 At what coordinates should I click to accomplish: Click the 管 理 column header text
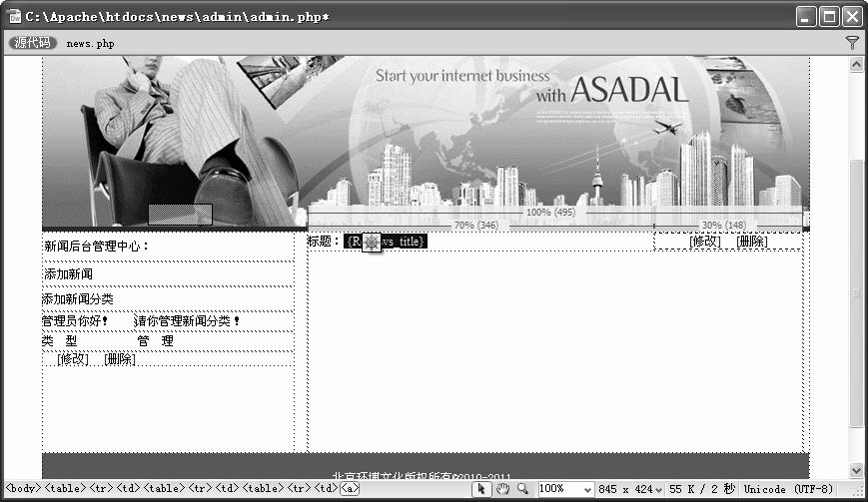[x=156, y=341]
